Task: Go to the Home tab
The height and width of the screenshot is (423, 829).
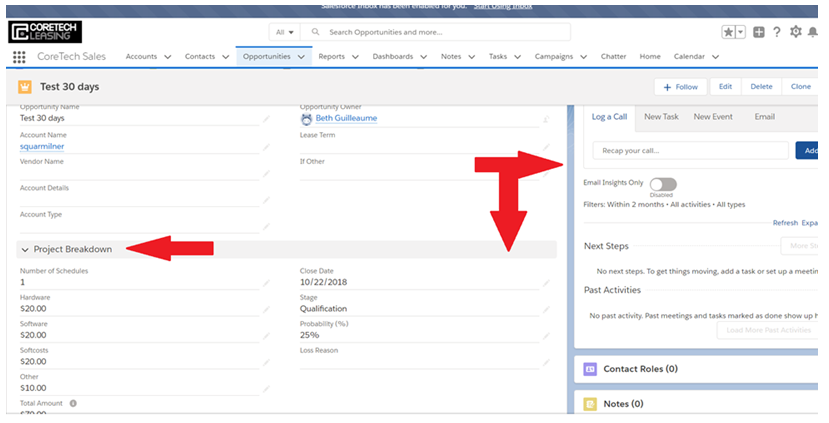Action: pyautogui.click(x=650, y=57)
